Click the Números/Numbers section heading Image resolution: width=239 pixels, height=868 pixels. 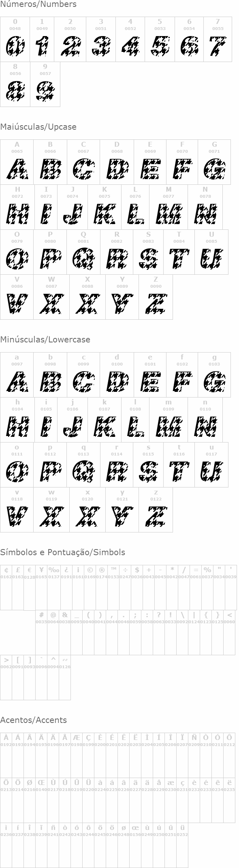tap(38, 4)
